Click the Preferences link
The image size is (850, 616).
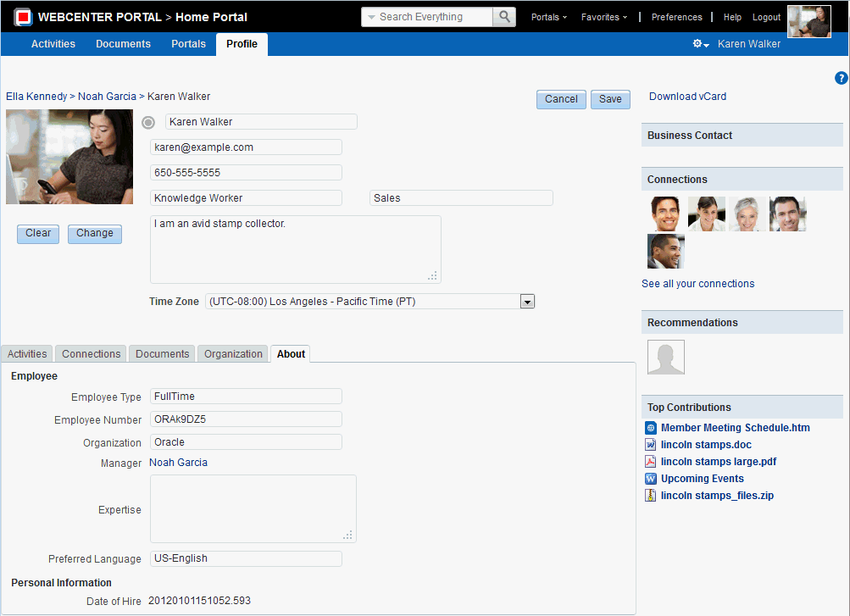click(676, 17)
